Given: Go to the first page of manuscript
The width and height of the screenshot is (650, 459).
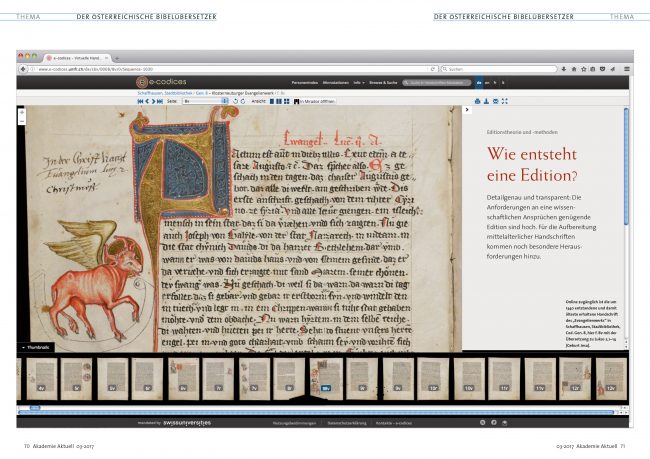Looking at the screenshot, I should pyautogui.click(x=138, y=101).
